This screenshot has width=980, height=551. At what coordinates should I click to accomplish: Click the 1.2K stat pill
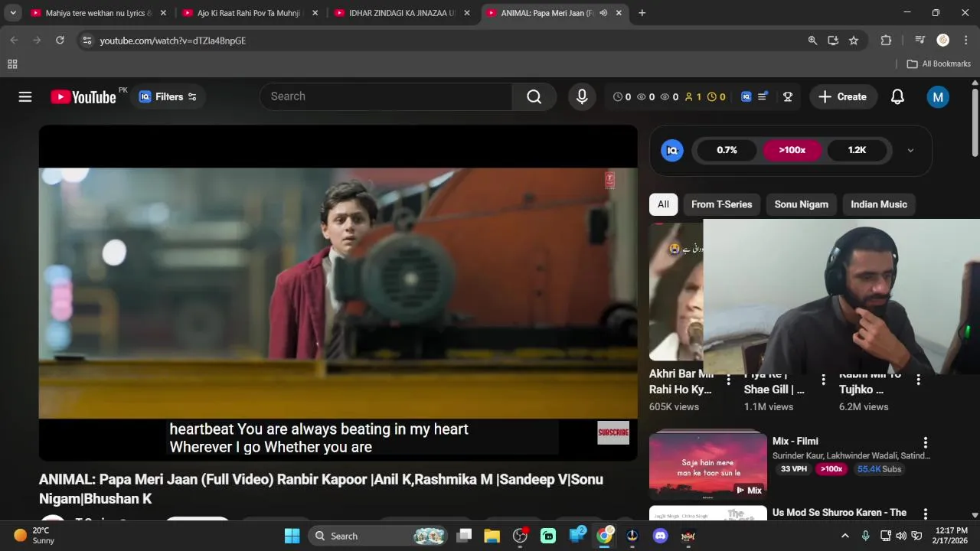click(x=857, y=150)
